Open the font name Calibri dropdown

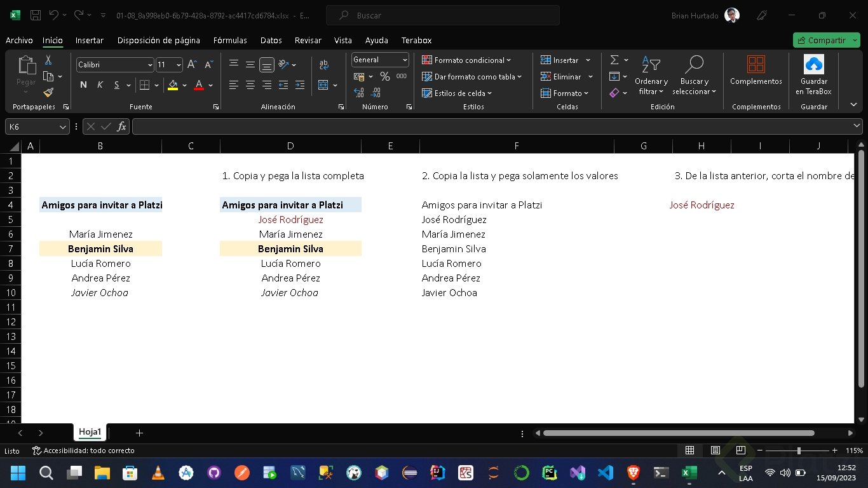coord(150,65)
